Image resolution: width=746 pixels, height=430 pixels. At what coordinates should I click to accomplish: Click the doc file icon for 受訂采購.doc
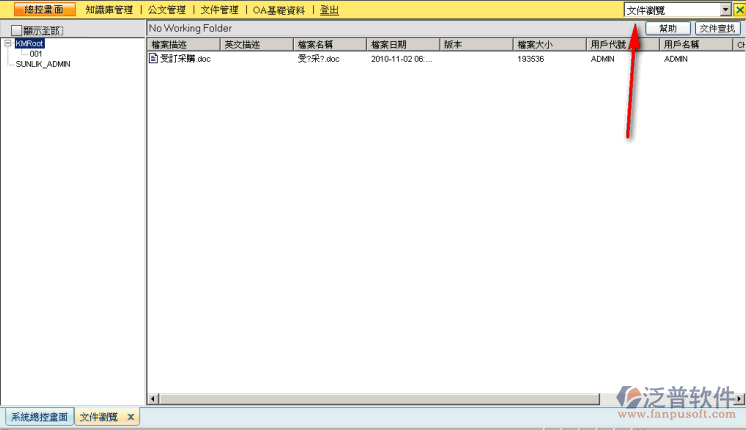click(153, 59)
